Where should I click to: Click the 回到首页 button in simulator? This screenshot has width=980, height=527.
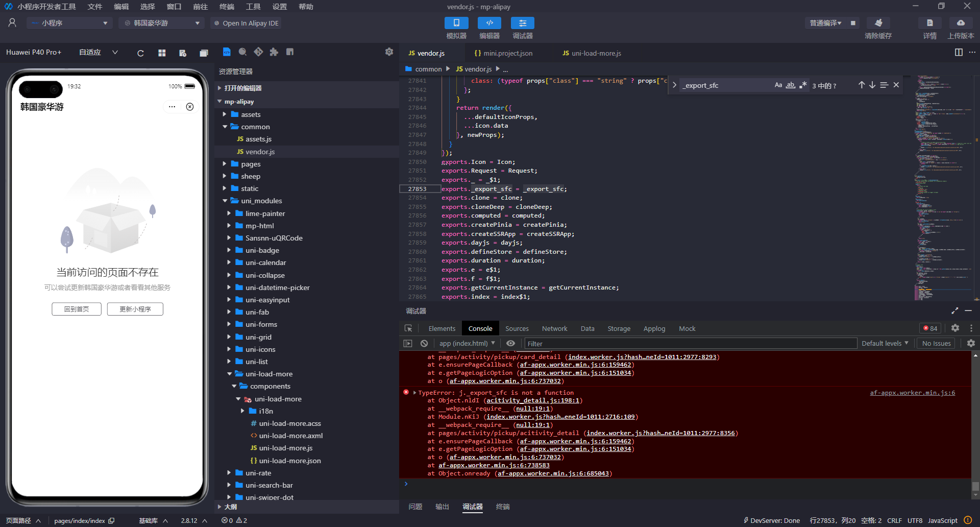[77, 309]
